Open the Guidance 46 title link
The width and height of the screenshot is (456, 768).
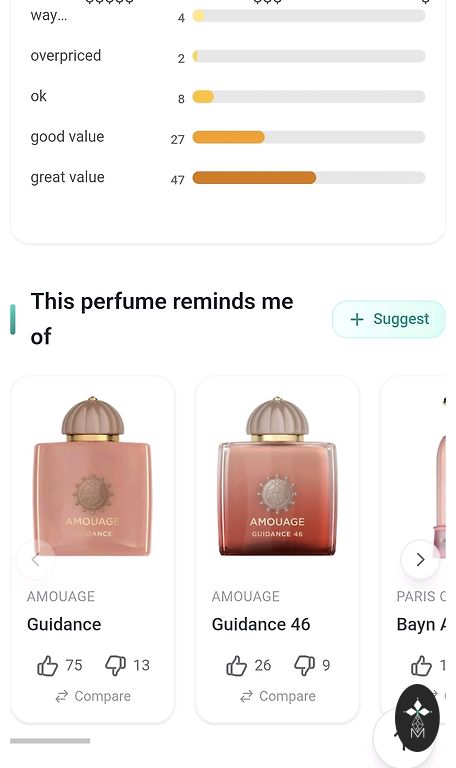(x=261, y=624)
